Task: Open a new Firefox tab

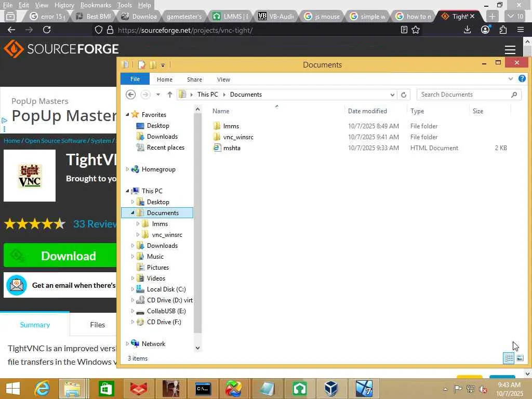Action: coord(492,16)
